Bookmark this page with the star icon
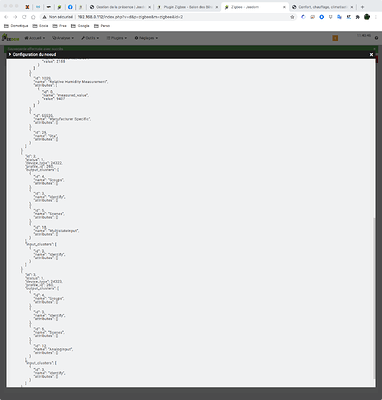This screenshot has width=382, height=400. click(292, 17)
